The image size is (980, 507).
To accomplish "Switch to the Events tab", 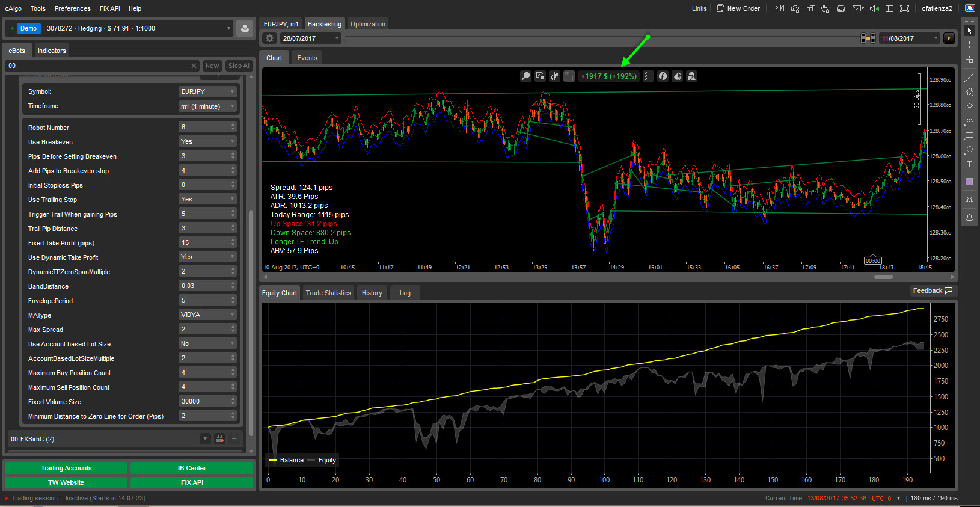I will [307, 58].
